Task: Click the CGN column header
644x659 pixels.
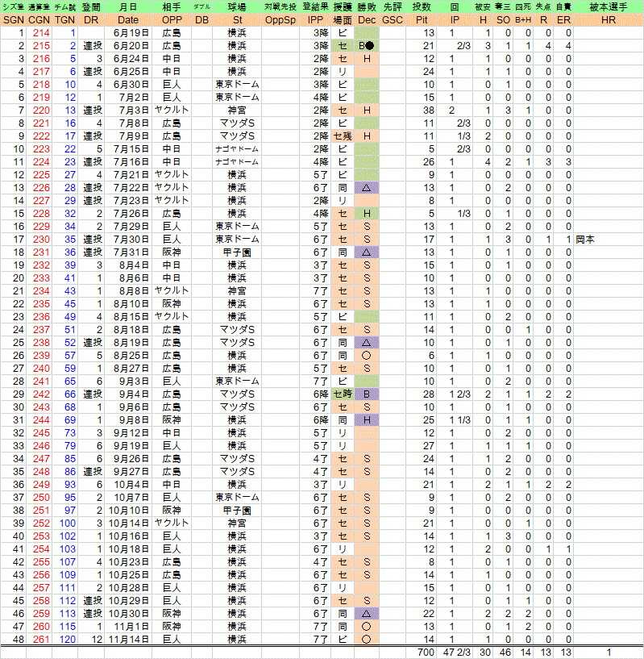Action: (x=39, y=19)
